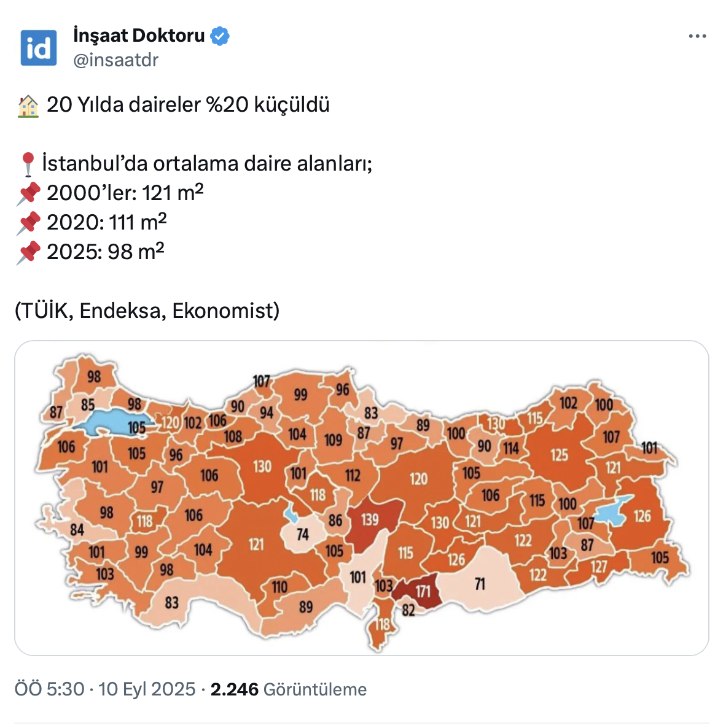Click the blue verified badge

click(220, 36)
